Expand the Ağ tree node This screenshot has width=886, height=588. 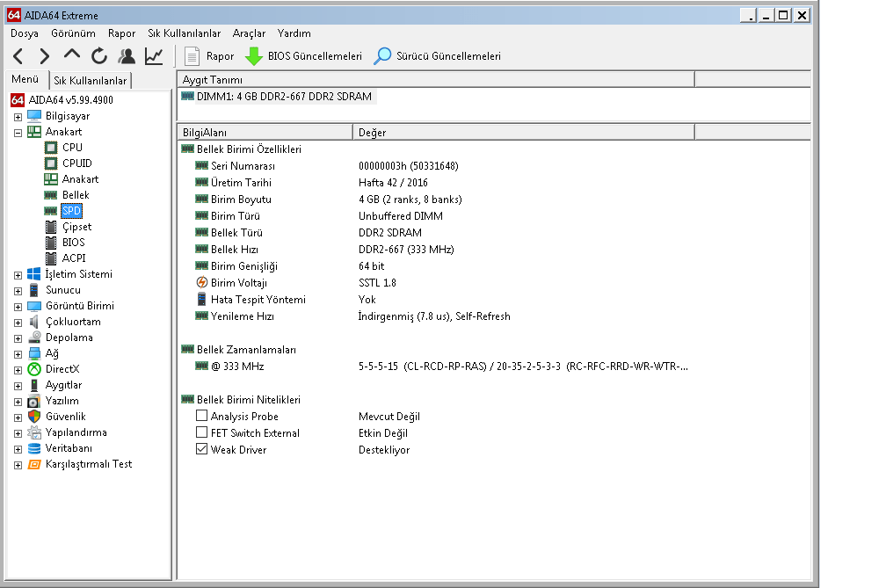[18, 354]
